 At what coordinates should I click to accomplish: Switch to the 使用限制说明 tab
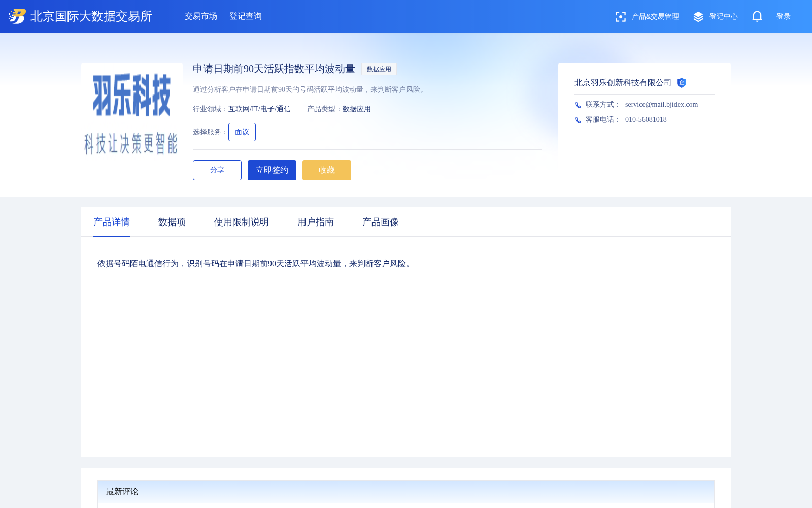(242, 222)
